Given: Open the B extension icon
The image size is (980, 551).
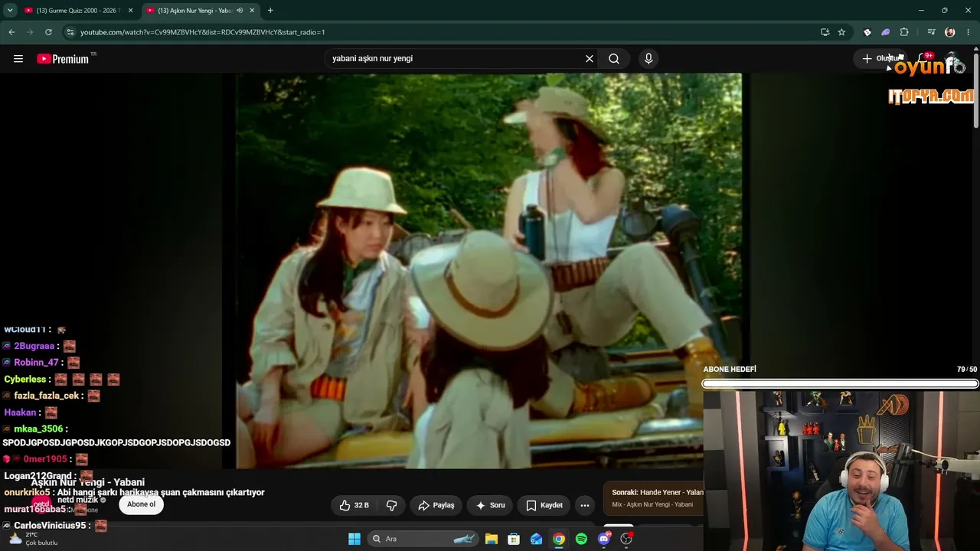Looking at the screenshot, I should [867, 32].
